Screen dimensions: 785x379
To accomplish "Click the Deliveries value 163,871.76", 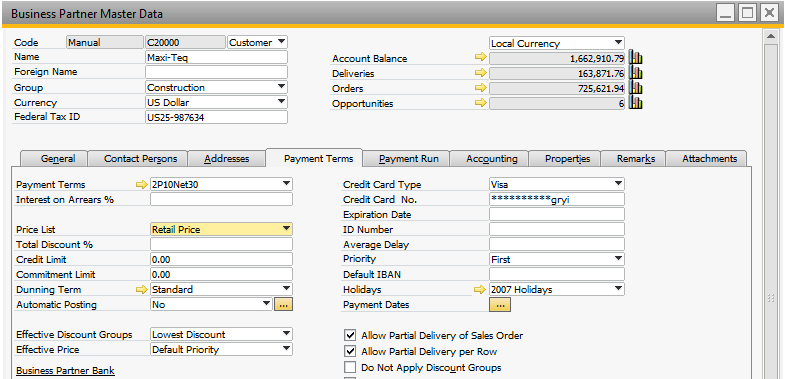I will [x=557, y=73].
